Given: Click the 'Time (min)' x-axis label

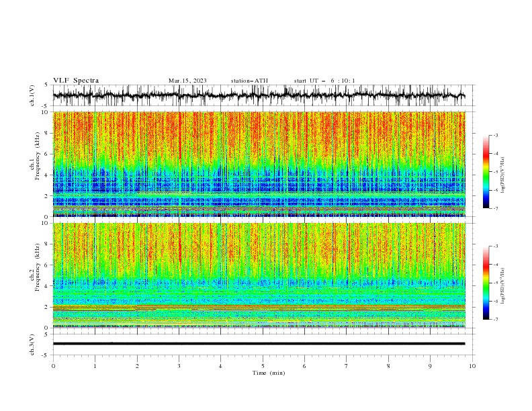Looking at the screenshot, I should point(269,373).
